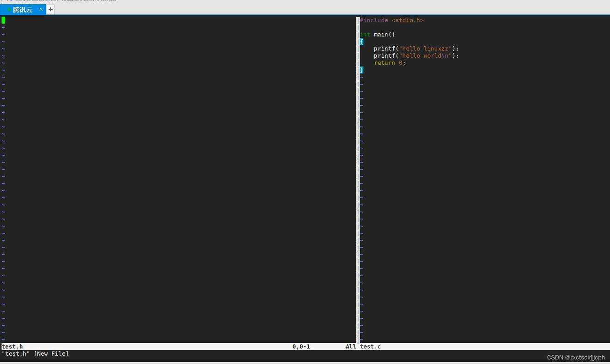Click the "test.h" [New File] message line
The width and height of the screenshot is (610, 364).
pyautogui.click(x=35, y=354)
